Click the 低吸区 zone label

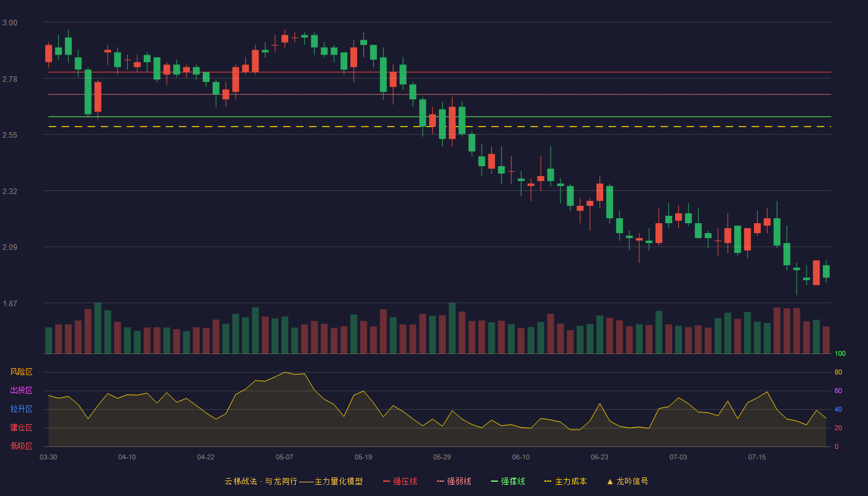[21, 446]
